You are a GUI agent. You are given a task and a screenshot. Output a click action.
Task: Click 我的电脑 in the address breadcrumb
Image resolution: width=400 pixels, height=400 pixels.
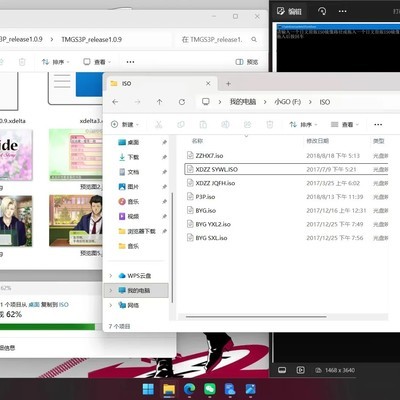(243, 102)
